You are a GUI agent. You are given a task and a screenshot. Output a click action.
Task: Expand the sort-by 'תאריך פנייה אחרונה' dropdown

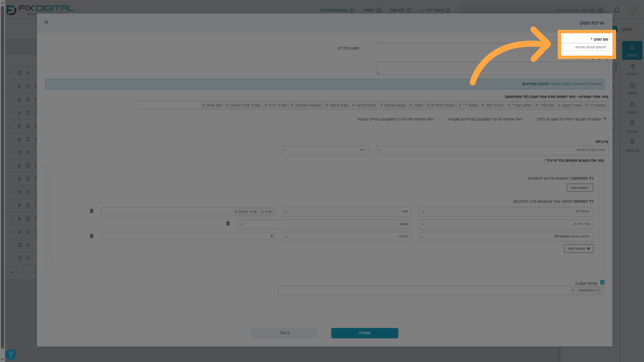pos(492,150)
